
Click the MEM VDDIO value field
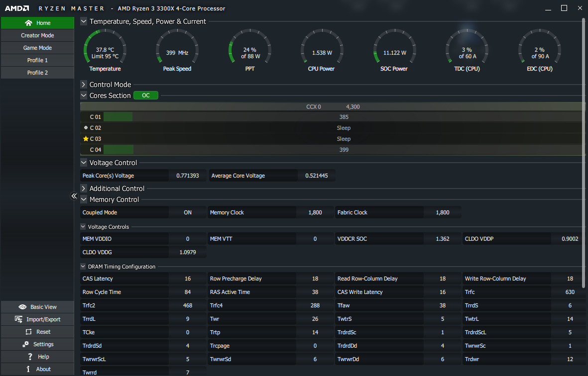[x=188, y=239]
